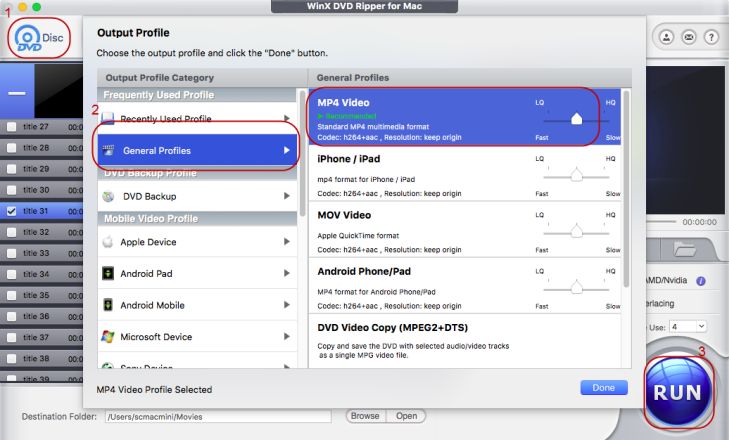Screen dimensions: 729x440
Task: Expand the Android Mobile arrow
Action: tap(287, 305)
